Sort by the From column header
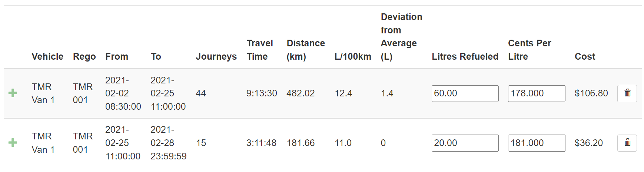Image resolution: width=644 pixels, height=172 pixels. 117,56
